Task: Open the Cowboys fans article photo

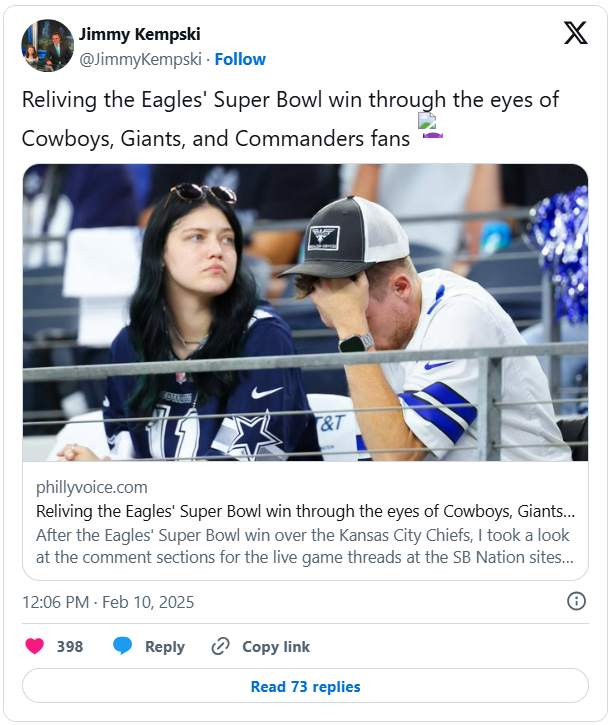Action: (x=305, y=312)
